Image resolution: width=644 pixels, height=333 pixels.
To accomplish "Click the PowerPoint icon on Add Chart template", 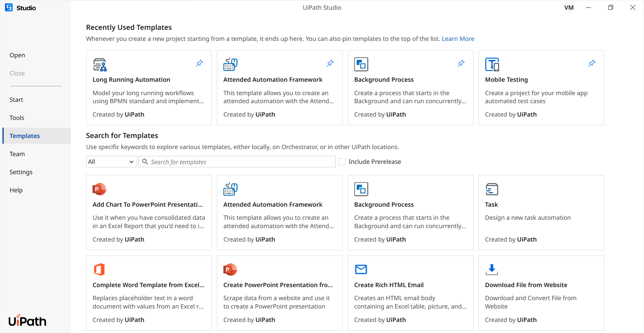I will 99,189.
